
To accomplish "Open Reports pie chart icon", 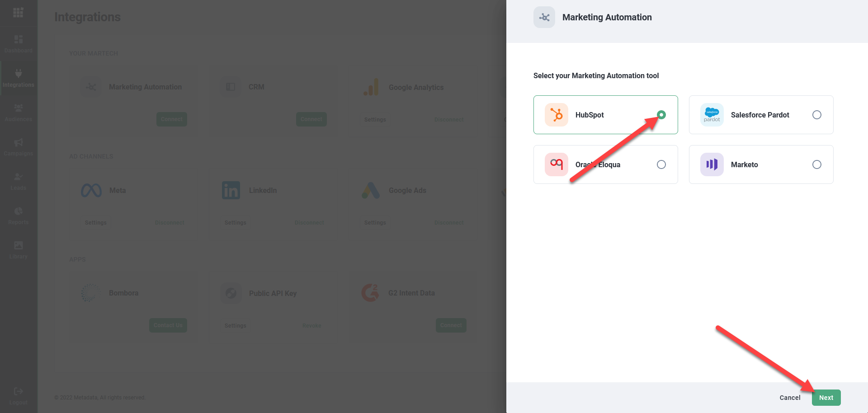I will [19, 211].
